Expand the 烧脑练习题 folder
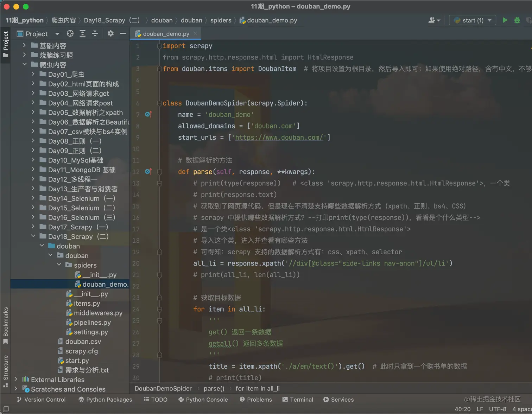 pos(24,55)
